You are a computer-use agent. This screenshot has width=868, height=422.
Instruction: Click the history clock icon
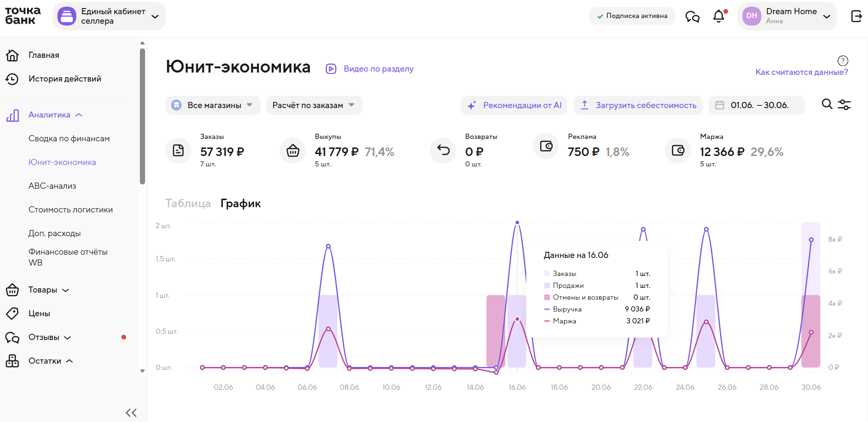[x=12, y=79]
